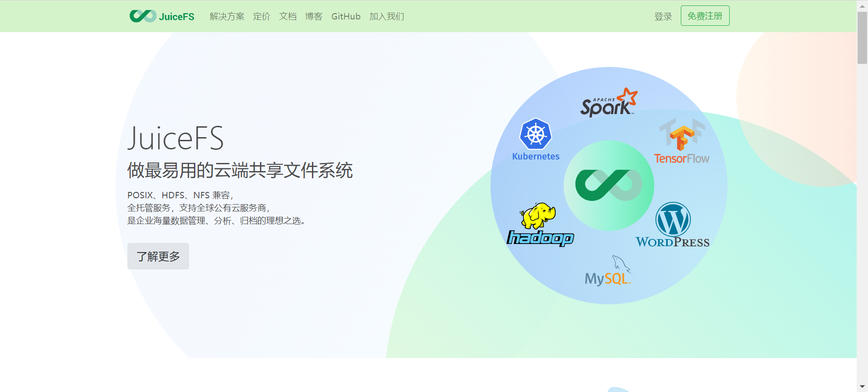The image size is (868, 392).
Task: Click the Hadoop elephant logo
Action: 540,225
